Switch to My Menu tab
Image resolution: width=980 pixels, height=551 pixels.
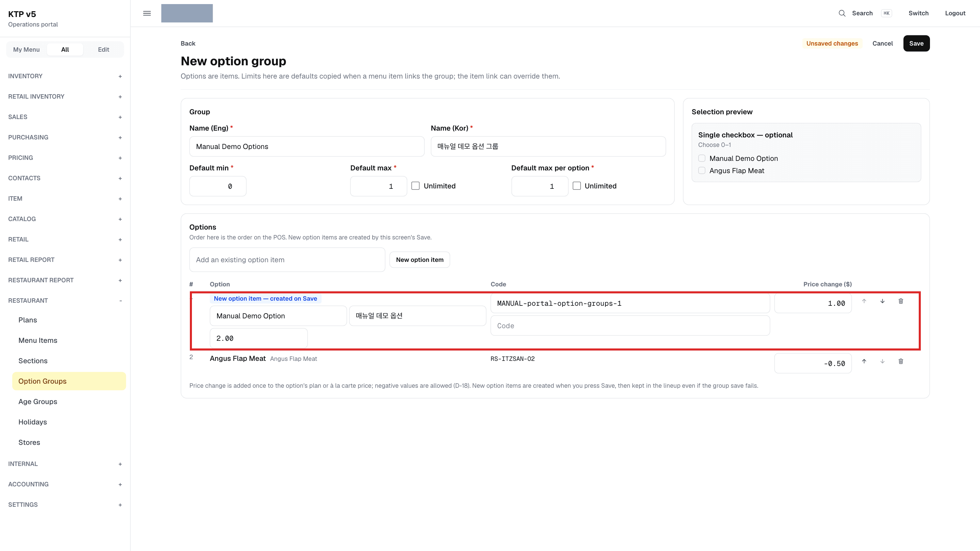coord(26,49)
